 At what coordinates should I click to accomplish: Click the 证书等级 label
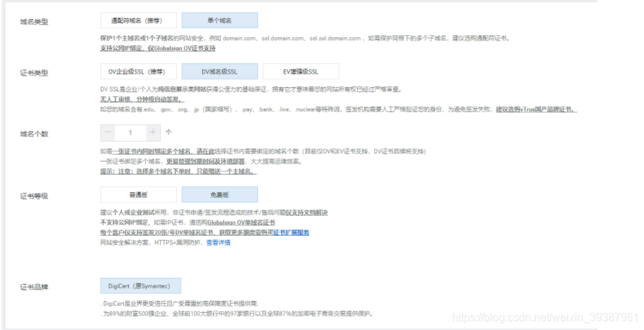click(34, 196)
